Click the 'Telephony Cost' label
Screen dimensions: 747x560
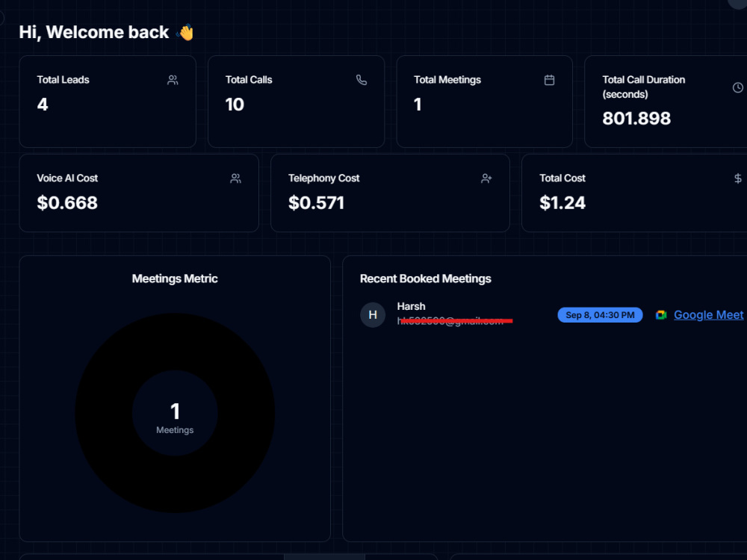coord(324,178)
